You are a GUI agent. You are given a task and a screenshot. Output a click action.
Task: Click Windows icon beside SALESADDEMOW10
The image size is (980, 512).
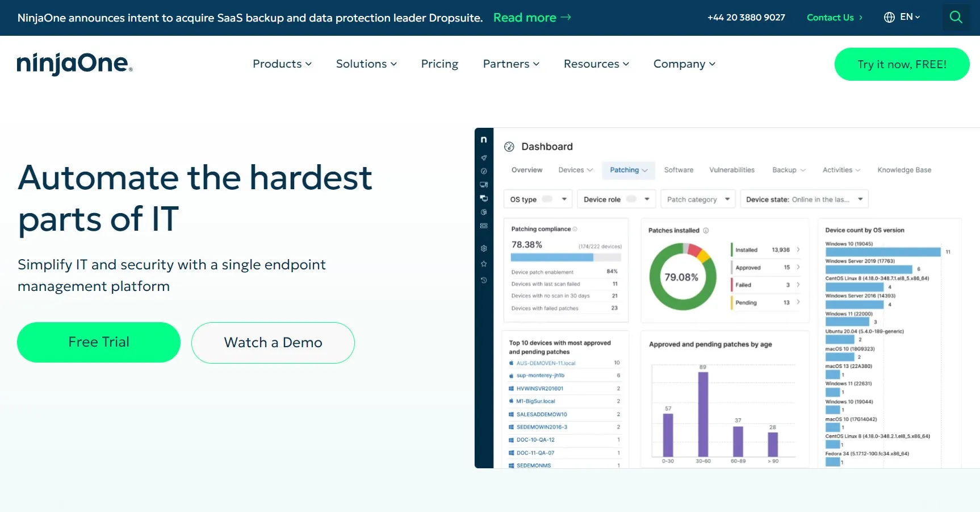click(511, 414)
